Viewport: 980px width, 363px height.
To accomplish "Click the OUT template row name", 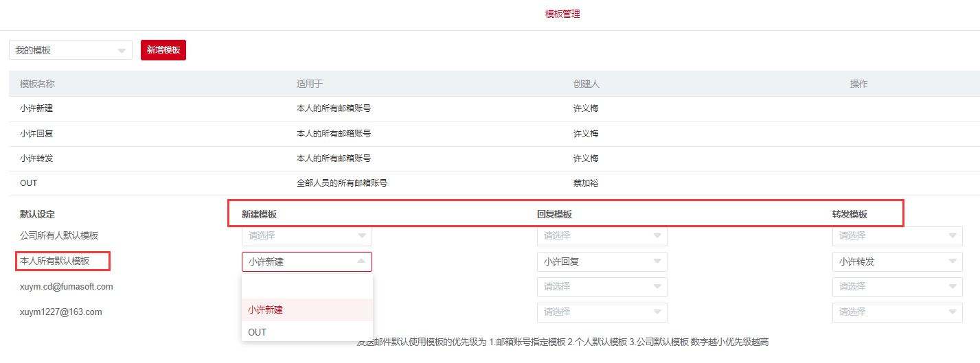I will pyautogui.click(x=29, y=183).
